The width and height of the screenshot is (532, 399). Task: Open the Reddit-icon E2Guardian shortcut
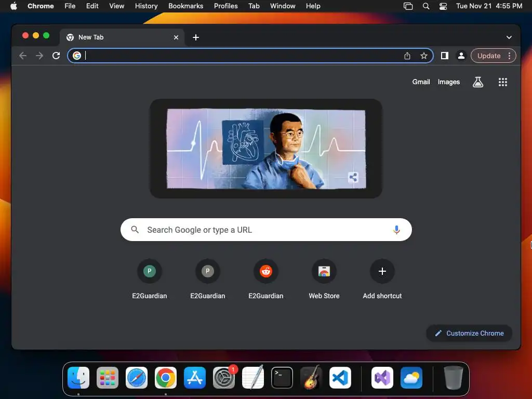(266, 271)
